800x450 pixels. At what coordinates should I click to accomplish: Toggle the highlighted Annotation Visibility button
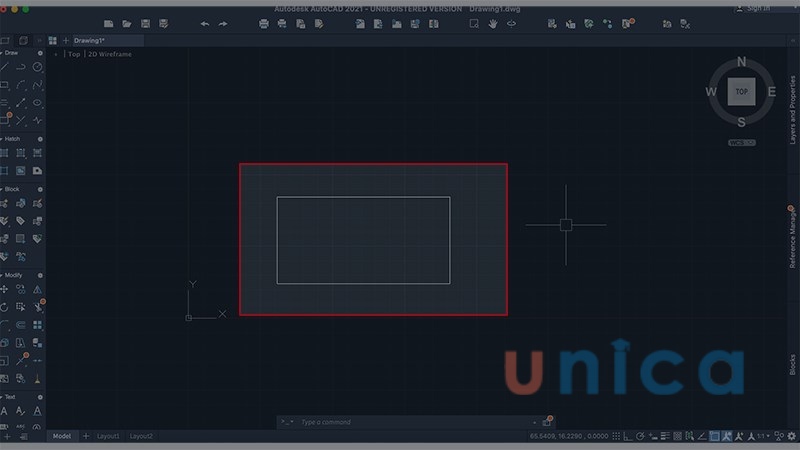(727, 436)
